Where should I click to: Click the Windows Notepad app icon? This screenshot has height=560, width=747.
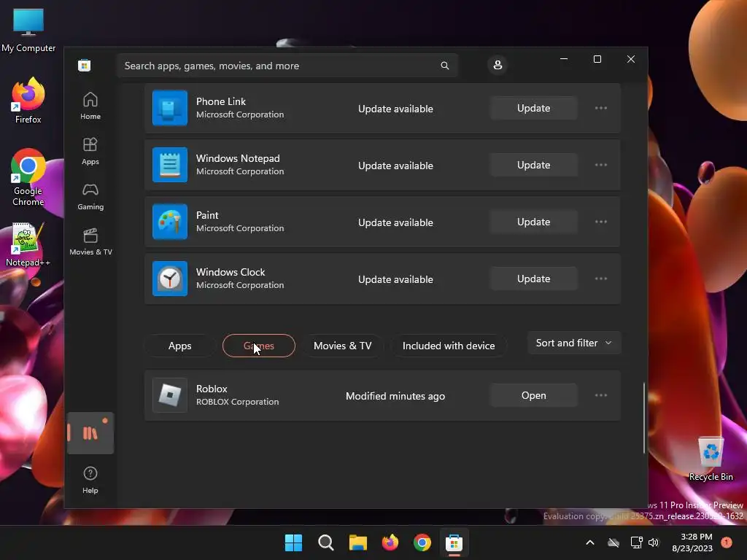[x=169, y=165]
